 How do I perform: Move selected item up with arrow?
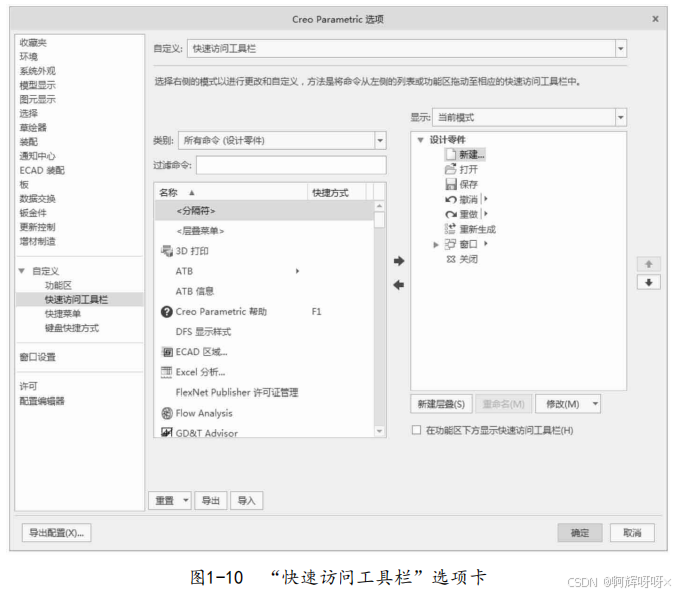coord(648,264)
